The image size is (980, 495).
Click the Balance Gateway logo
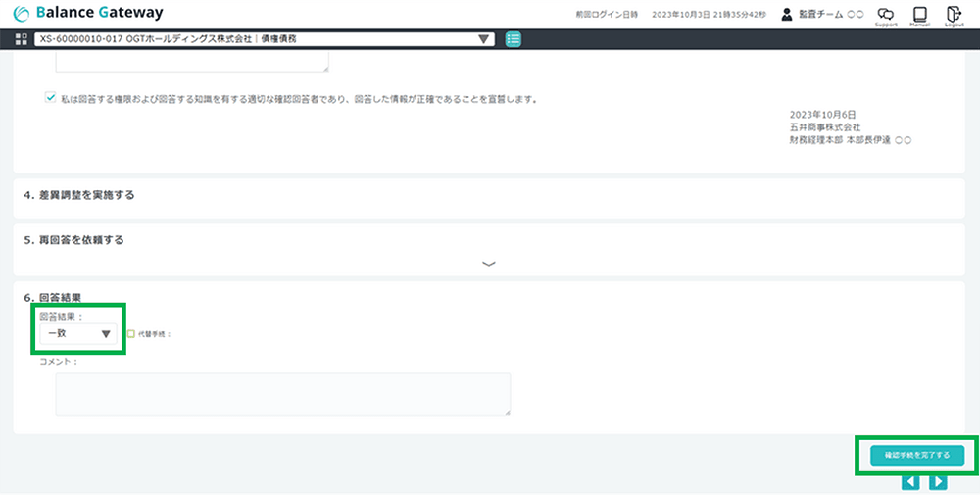click(x=88, y=13)
